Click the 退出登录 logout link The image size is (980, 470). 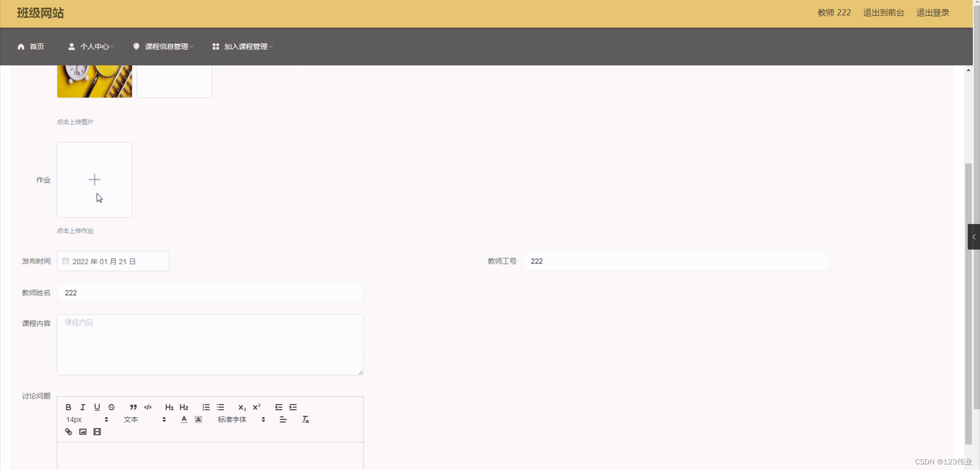933,13
